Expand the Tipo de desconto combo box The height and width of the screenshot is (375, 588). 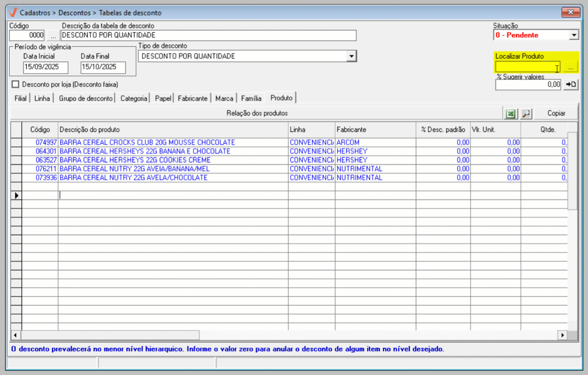351,56
